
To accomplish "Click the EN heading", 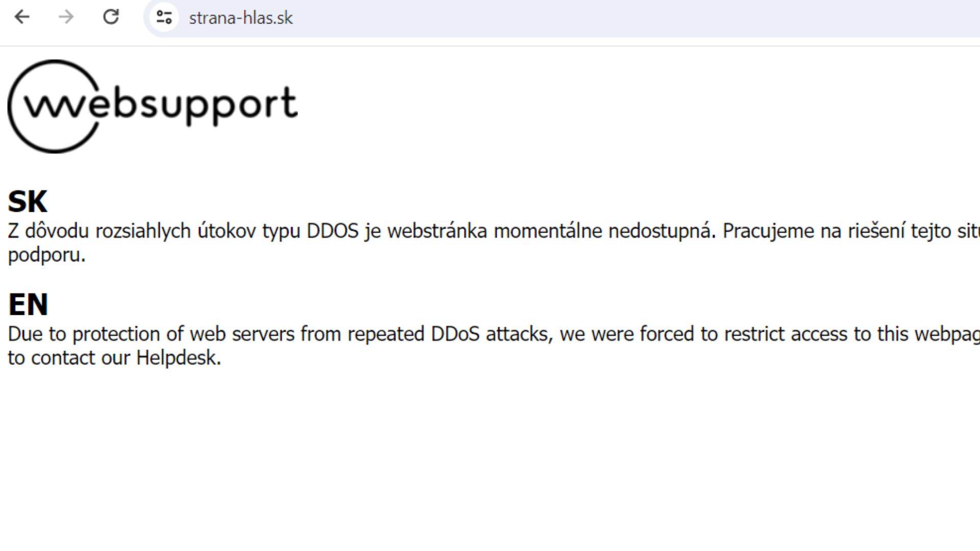I will [x=28, y=305].
